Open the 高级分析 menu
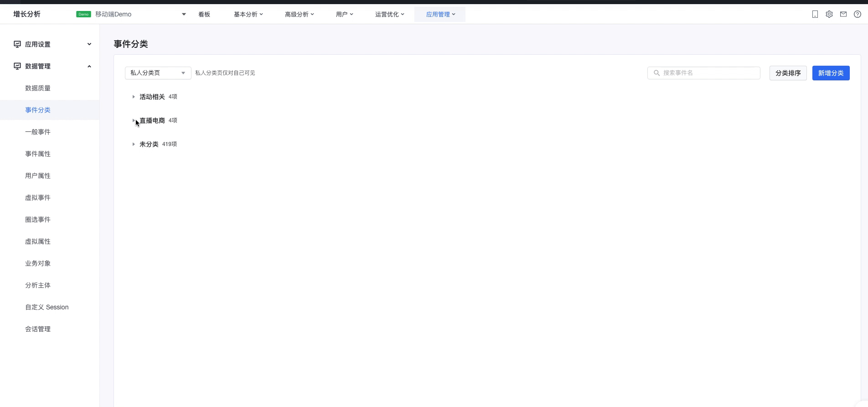Viewport: 868px width, 407px height. 299,14
